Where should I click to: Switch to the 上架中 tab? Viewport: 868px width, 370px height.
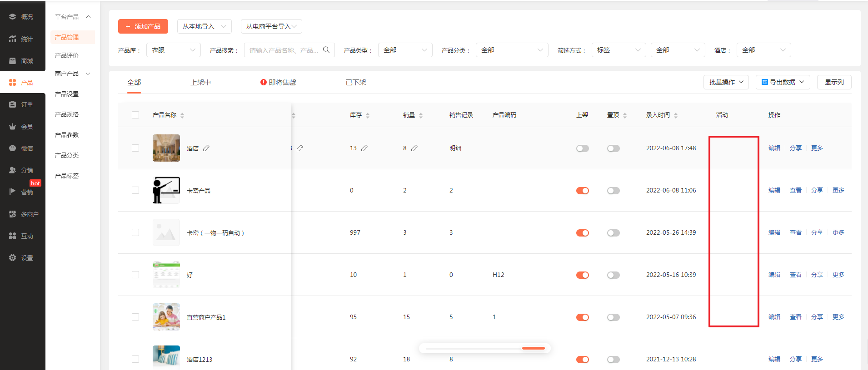coord(201,82)
